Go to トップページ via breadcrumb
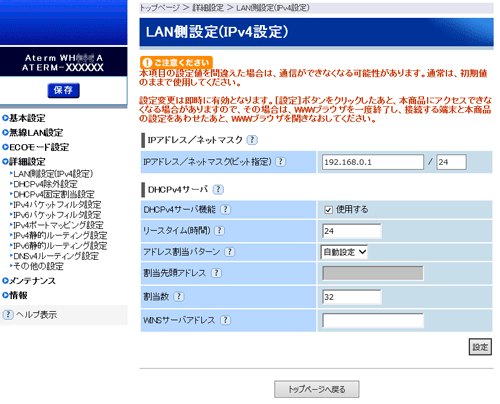 (160, 8)
